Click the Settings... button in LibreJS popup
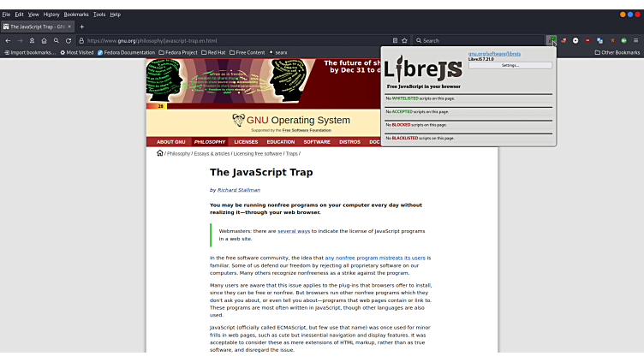Image resolution: width=644 pixels, height=362 pixels. tap(510, 65)
